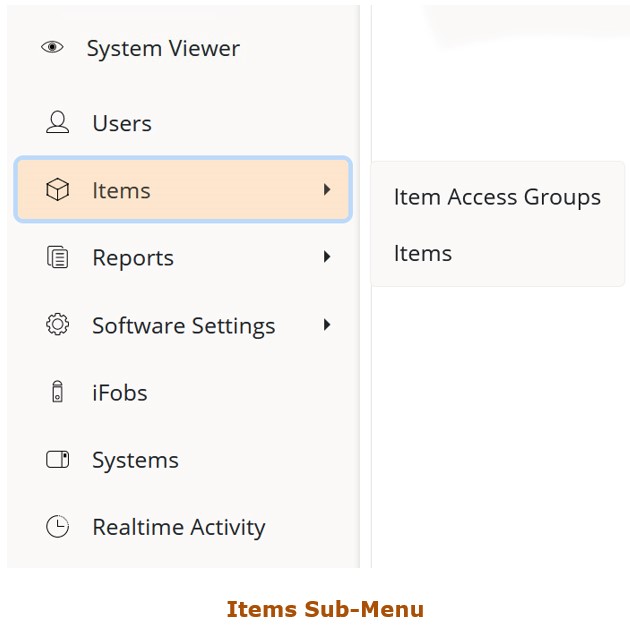View the Realtime Activity text label
The width and height of the screenshot is (630, 625).
pyautogui.click(x=179, y=527)
